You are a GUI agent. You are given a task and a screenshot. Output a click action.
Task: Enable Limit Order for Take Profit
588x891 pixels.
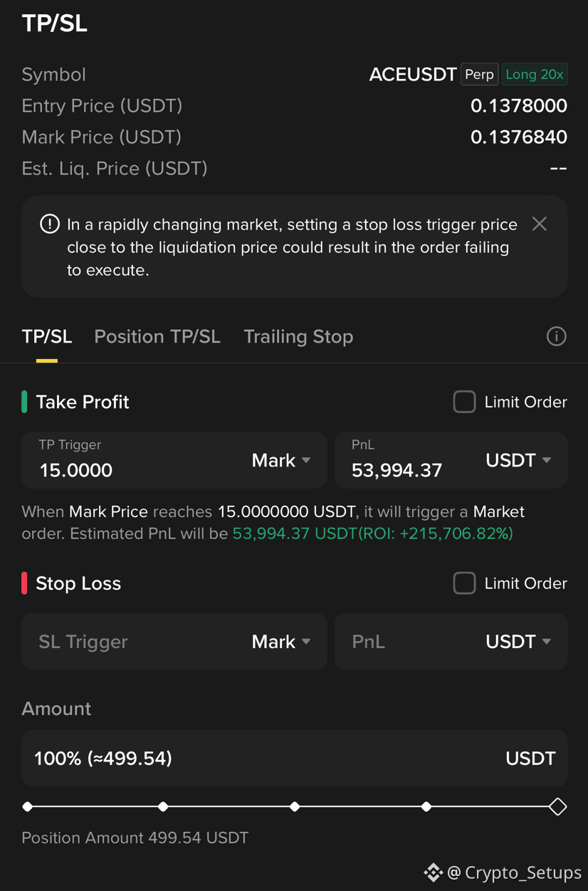point(464,402)
